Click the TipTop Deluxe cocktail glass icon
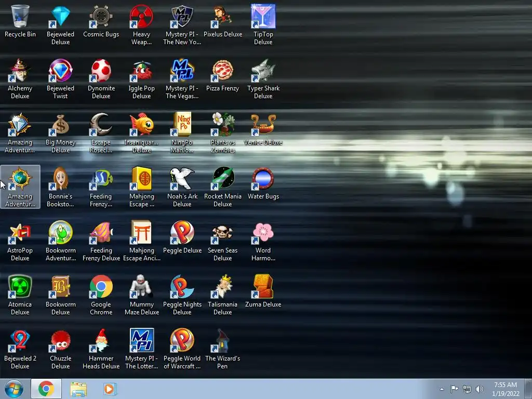 (x=263, y=16)
